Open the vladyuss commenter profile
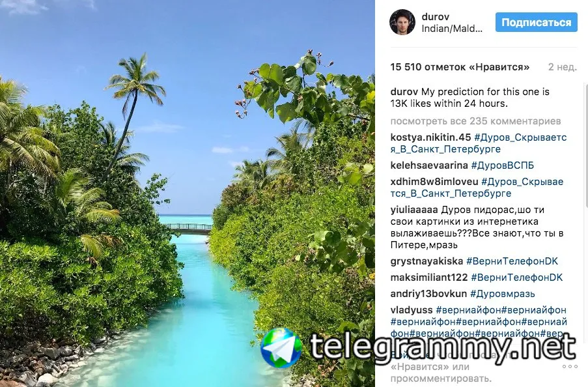The width and height of the screenshot is (588, 387). click(412, 310)
